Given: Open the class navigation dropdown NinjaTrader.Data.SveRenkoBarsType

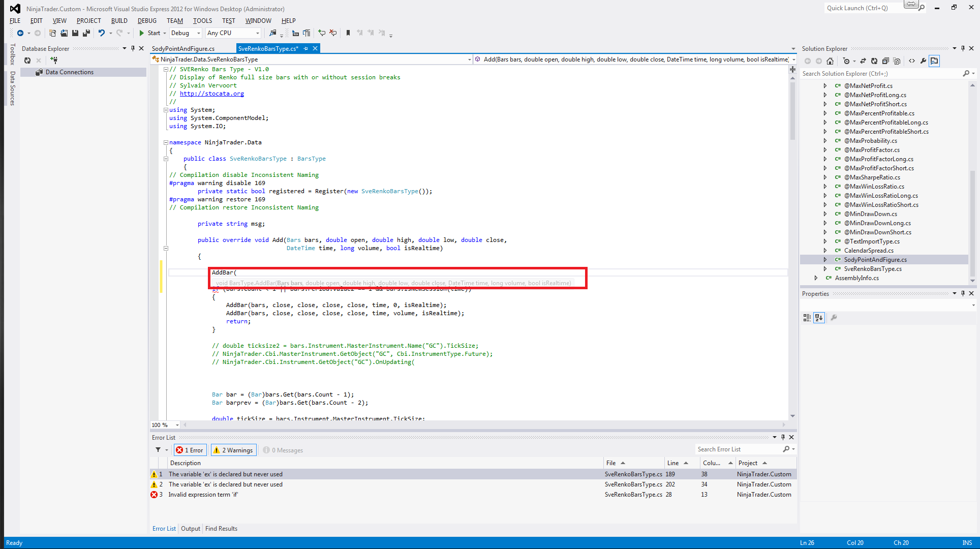Looking at the screenshot, I should pos(312,59).
